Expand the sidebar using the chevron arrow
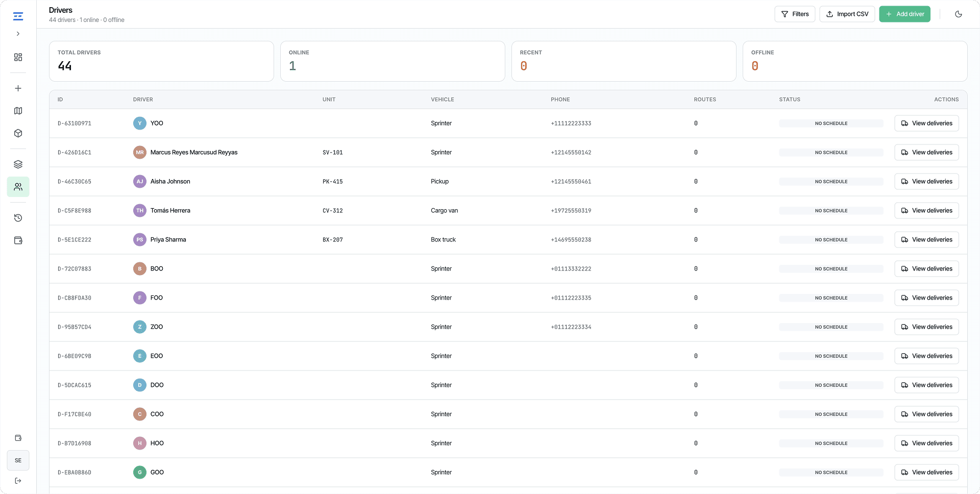This screenshot has height=494, width=980. click(x=18, y=34)
